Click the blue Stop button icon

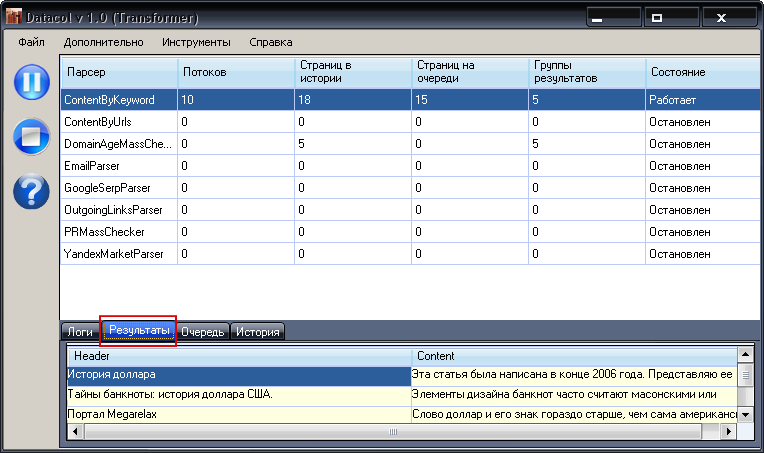(31, 136)
